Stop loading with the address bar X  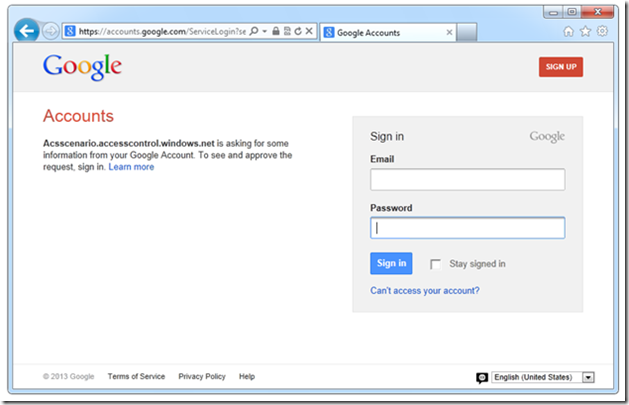tap(309, 31)
